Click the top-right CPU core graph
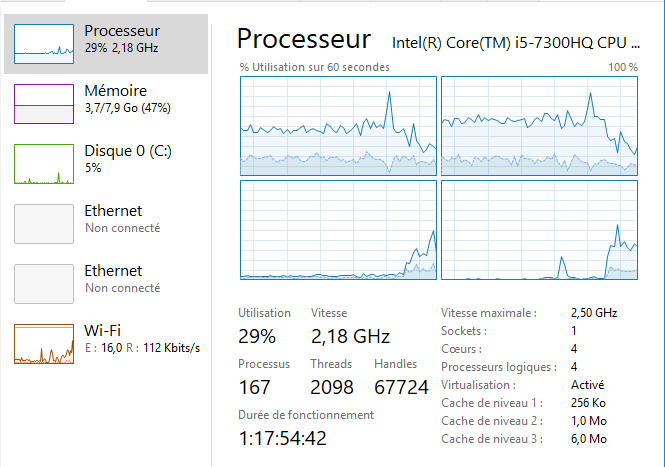Viewport: 665px width, 467px height. coord(539,126)
